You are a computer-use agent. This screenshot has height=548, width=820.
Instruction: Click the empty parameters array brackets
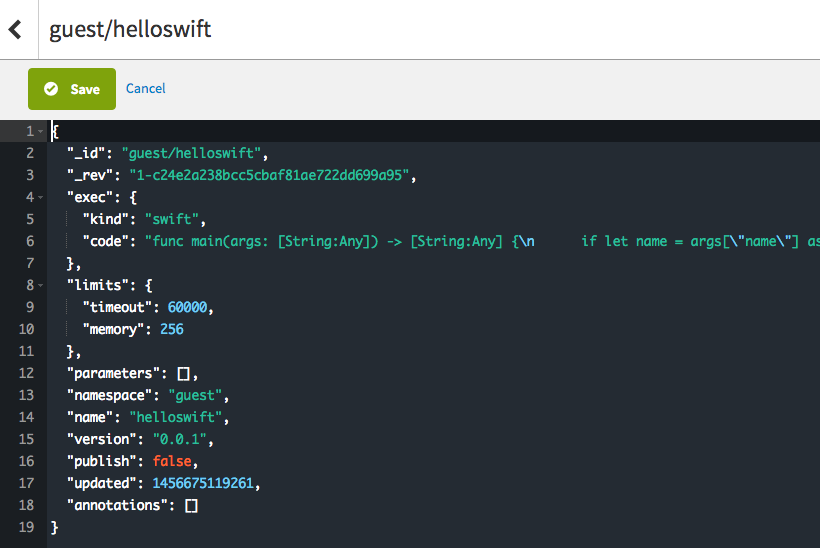point(184,373)
